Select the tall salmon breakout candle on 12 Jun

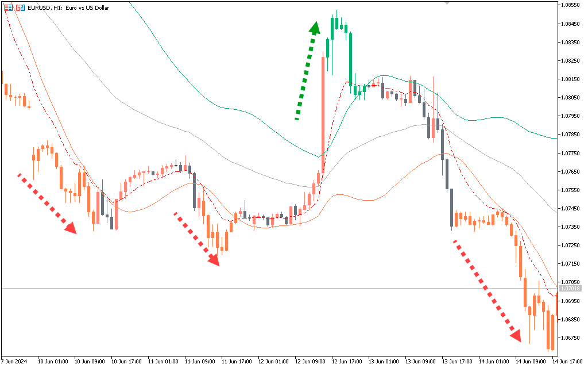(x=323, y=115)
